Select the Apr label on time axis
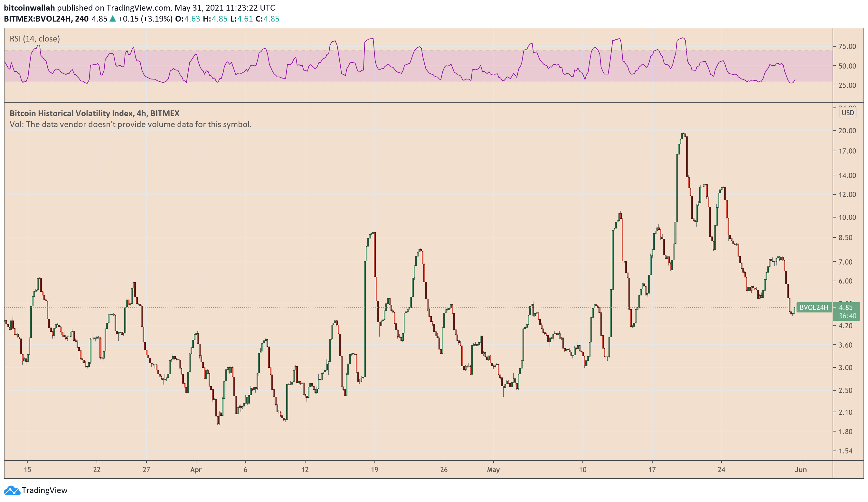The height and width of the screenshot is (502, 868). (196, 469)
